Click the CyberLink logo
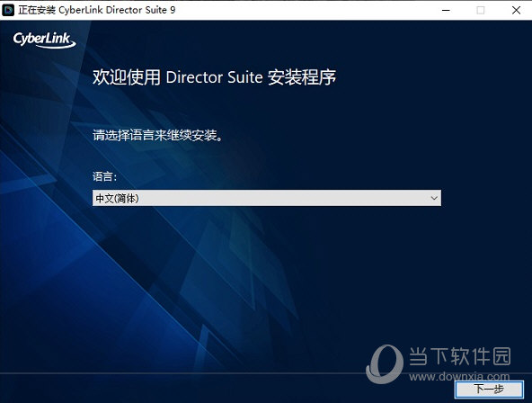532x403 pixels. click(44, 40)
